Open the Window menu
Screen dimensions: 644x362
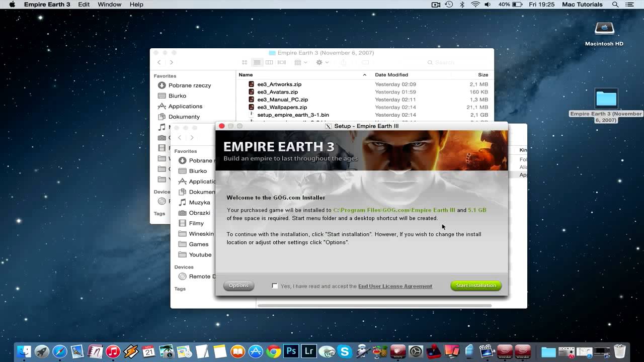pyautogui.click(x=110, y=5)
